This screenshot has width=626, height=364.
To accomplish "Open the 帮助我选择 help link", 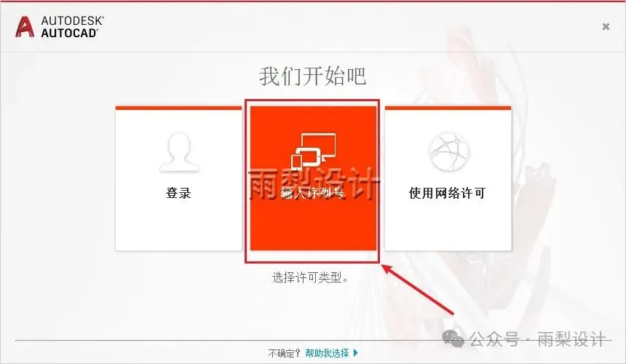I will (x=327, y=353).
